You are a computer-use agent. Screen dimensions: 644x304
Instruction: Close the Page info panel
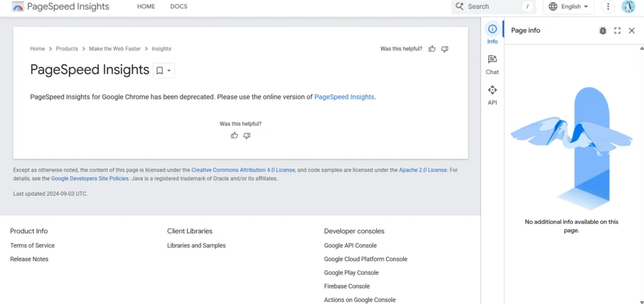coord(631,30)
